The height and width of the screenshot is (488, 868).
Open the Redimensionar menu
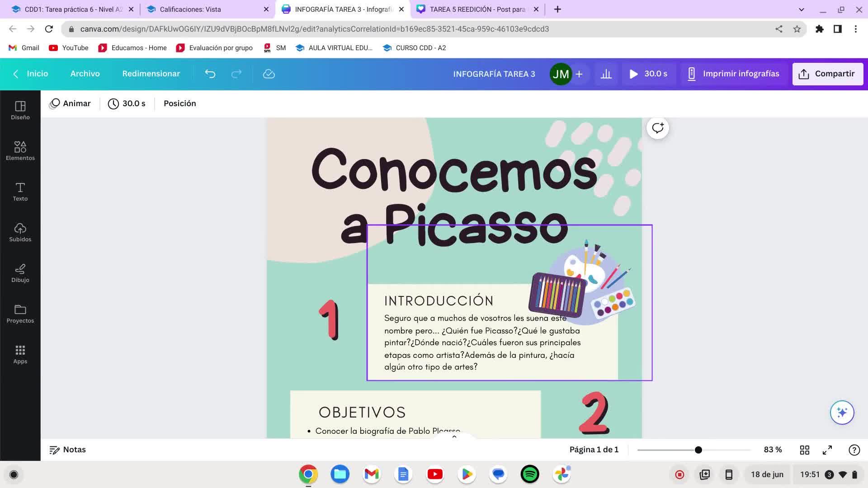(151, 74)
